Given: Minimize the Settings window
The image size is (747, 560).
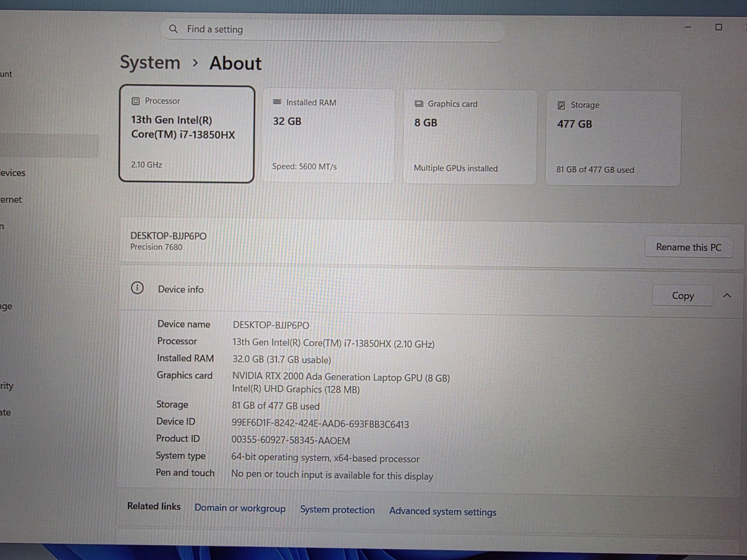Looking at the screenshot, I should (x=688, y=27).
